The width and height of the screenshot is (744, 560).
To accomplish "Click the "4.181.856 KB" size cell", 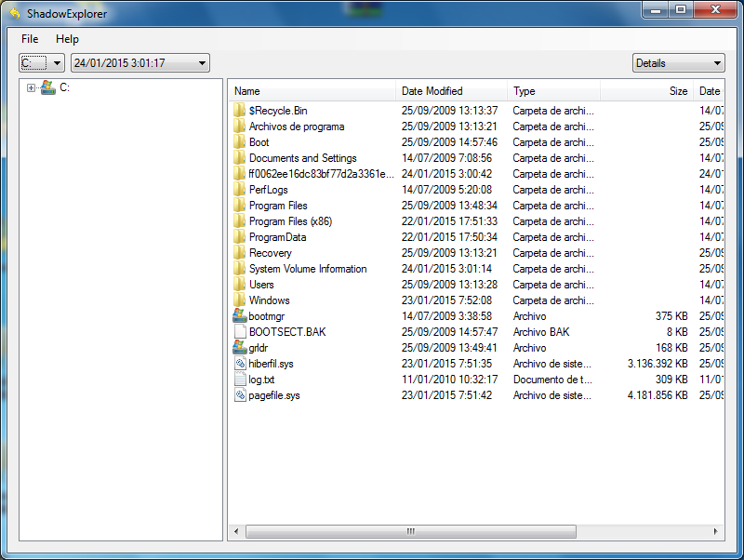I will (658, 395).
